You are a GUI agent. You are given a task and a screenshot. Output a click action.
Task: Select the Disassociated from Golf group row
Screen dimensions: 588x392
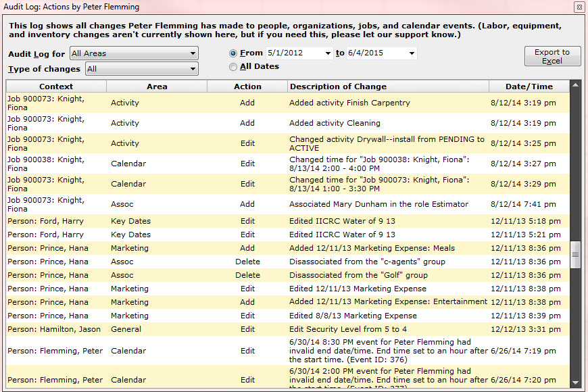288,275
